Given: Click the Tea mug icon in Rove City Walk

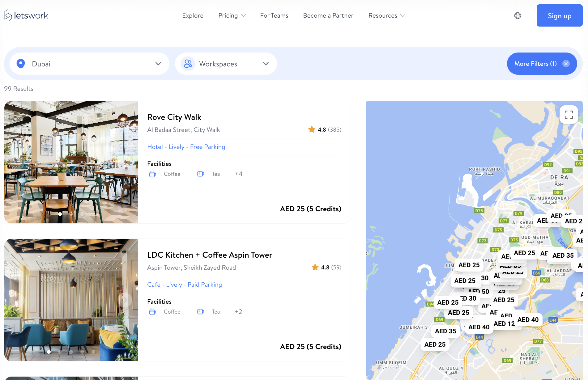Looking at the screenshot, I should coord(201,174).
